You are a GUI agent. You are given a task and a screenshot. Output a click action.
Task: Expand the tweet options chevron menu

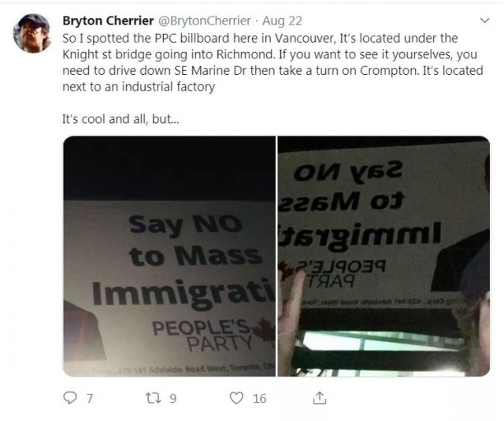(x=484, y=20)
